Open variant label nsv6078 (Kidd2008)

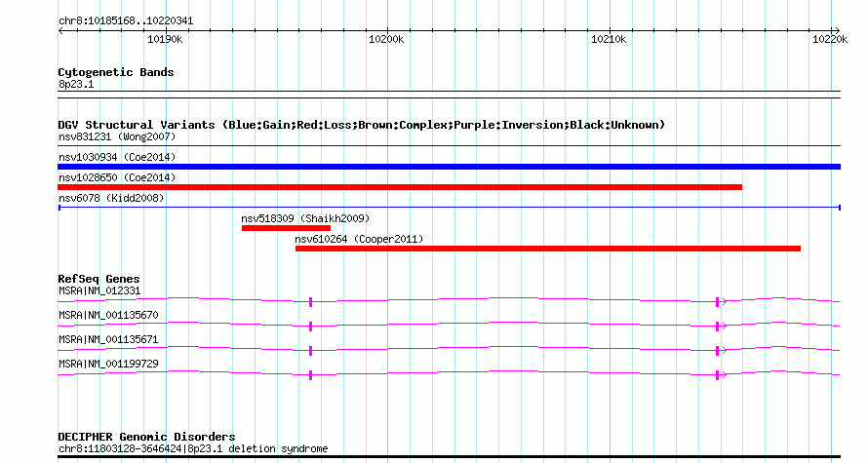(x=111, y=198)
